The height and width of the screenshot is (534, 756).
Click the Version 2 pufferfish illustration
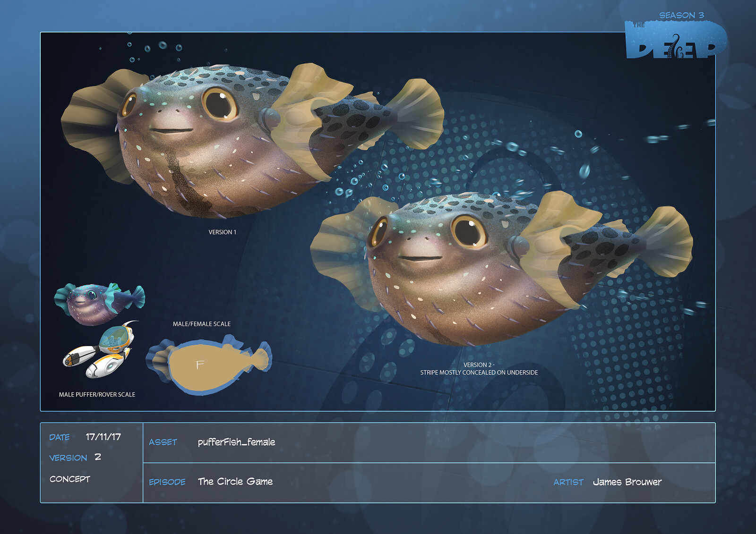[x=501, y=268]
